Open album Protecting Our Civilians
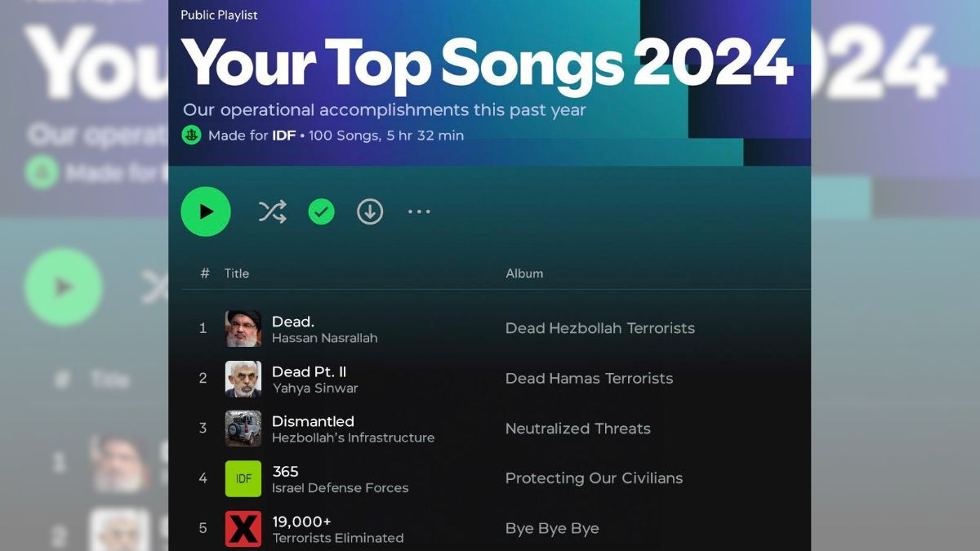The width and height of the screenshot is (980, 551). coord(594,478)
